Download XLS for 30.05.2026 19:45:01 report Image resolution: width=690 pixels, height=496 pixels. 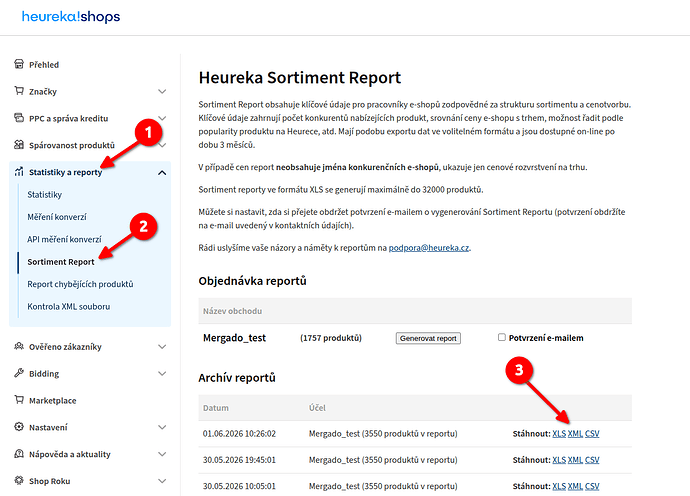point(559,460)
